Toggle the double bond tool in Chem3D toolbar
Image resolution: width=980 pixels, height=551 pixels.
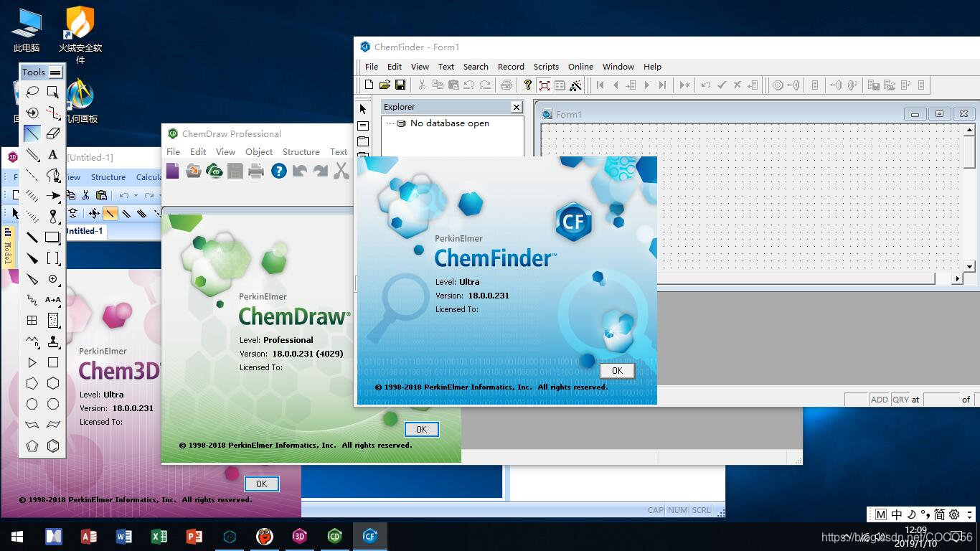126,213
